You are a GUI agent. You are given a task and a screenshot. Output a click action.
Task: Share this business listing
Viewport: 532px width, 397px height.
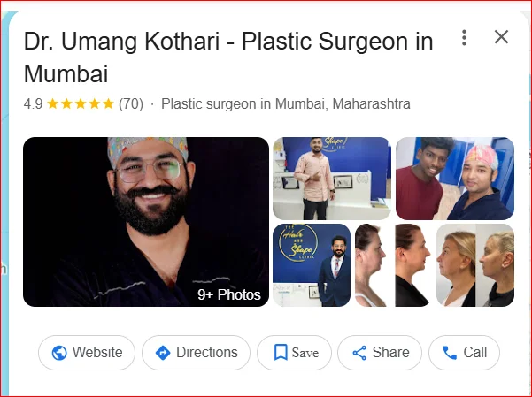(x=380, y=353)
